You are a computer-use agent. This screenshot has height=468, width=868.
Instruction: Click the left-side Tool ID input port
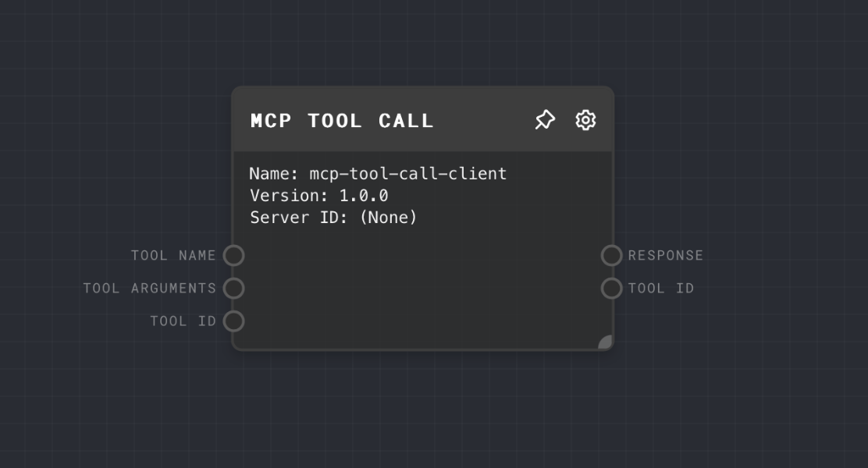[233, 321]
